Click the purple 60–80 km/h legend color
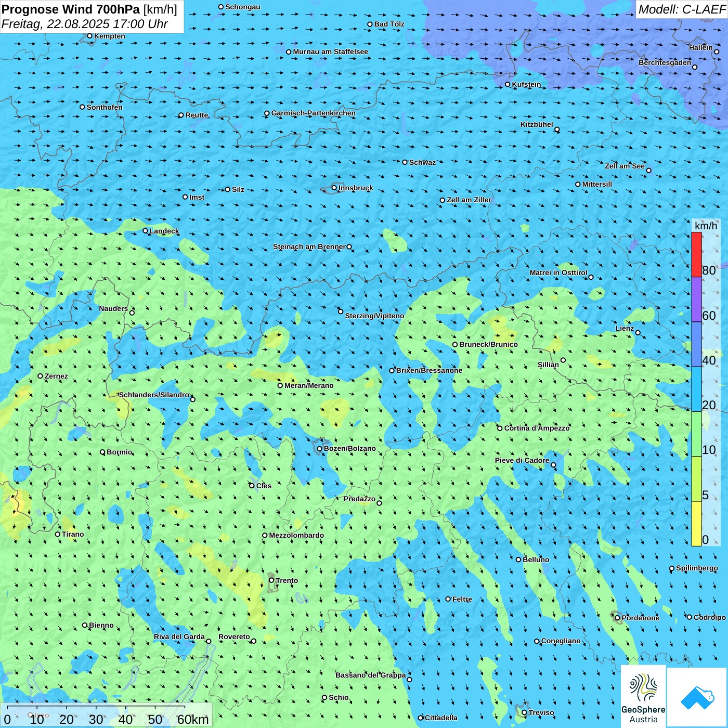728x728 pixels. coord(696,300)
